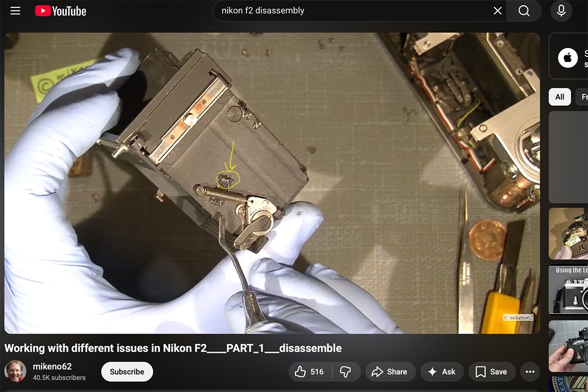Viewport: 588px width, 392px height.
Task: Subscribe to mikeno62's channel
Action: [127, 371]
